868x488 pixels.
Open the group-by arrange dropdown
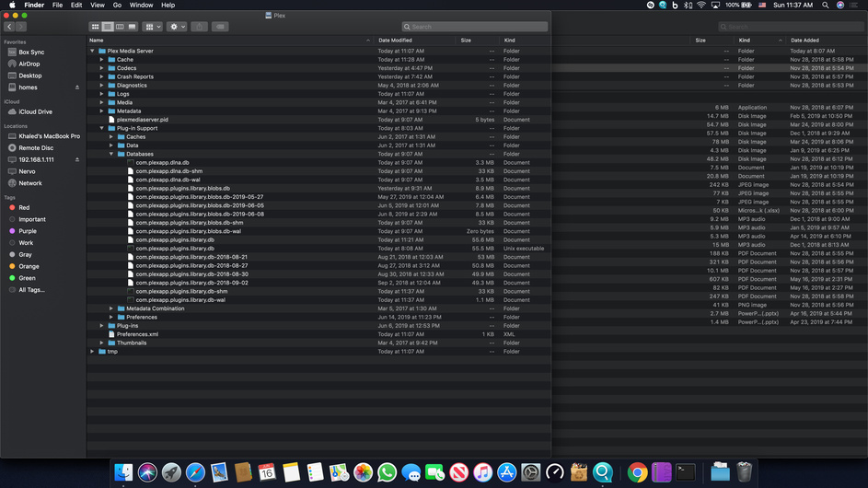(x=153, y=27)
